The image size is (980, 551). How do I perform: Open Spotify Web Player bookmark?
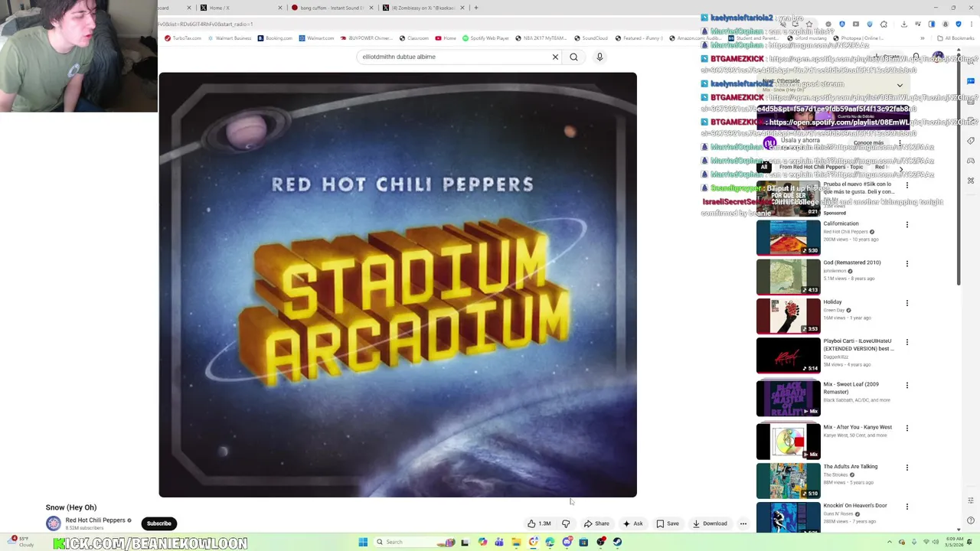coord(485,38)
